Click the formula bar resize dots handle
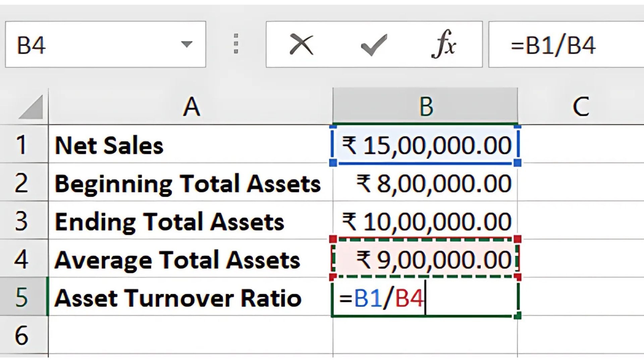The width and height of the screenshot is (644, 362). (236, 44)
